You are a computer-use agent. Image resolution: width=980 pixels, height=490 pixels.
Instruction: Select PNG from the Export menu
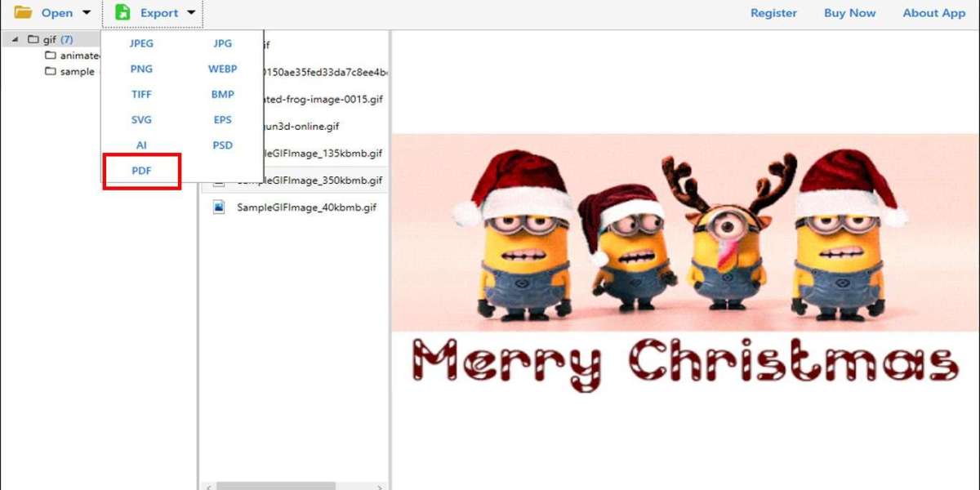pos(141,69)
